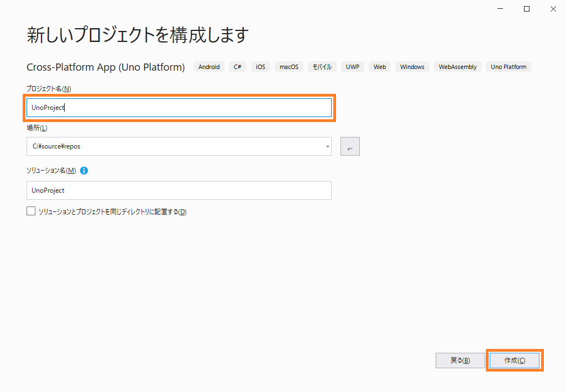Image resolution: width=566 pixels, height=392 pixels.
Task: Click the Uno Platform tag
Action: tap(509, 67)
